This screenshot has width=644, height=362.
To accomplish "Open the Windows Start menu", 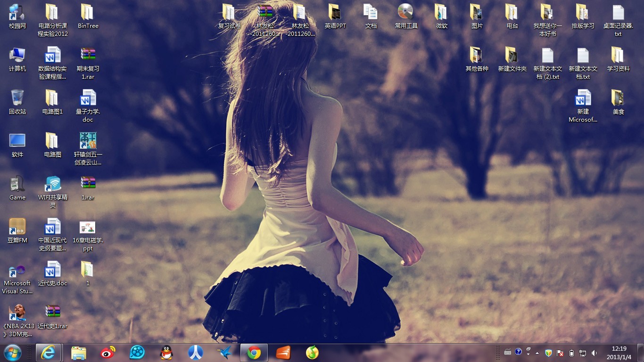I will 12,353.
